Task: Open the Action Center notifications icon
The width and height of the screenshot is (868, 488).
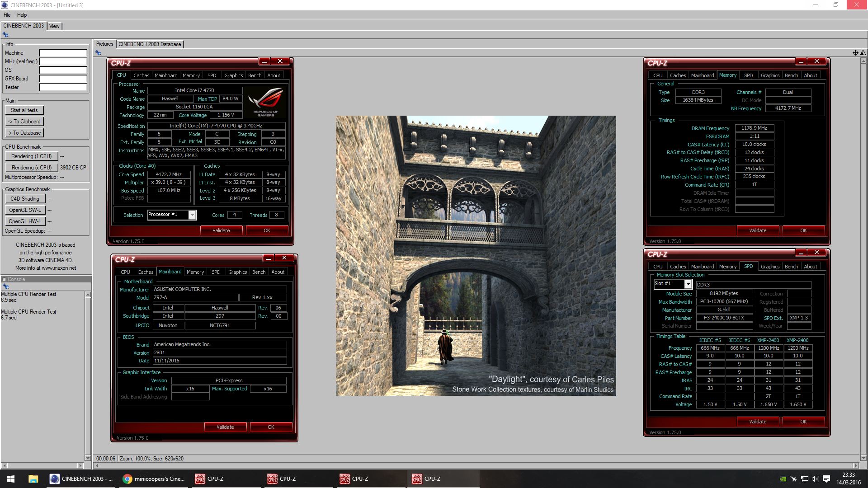Action: pyautogui.click(x=826, y=479)
